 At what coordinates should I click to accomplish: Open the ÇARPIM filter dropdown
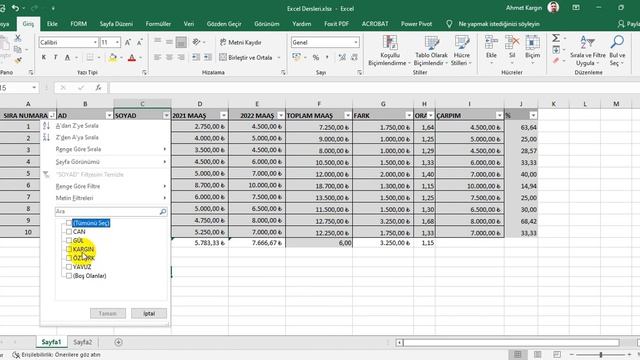(x=499, y=116)
